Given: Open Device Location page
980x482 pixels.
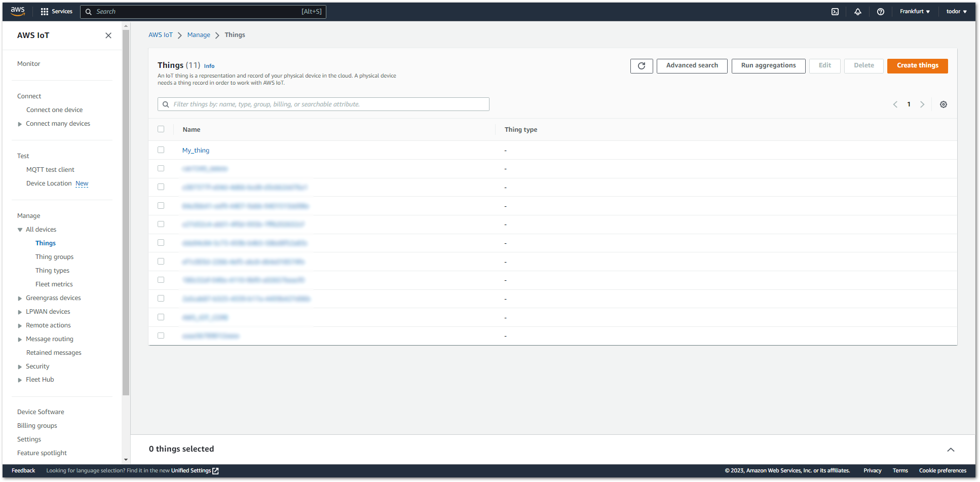Looking at the screenshot, I should [x=49, y=183].
